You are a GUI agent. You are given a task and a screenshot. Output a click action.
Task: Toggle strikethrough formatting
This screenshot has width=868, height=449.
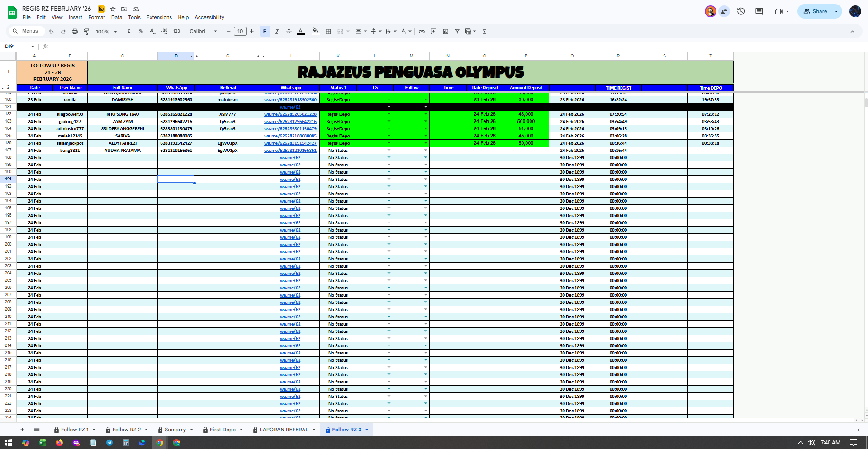(x=289, y=32)
